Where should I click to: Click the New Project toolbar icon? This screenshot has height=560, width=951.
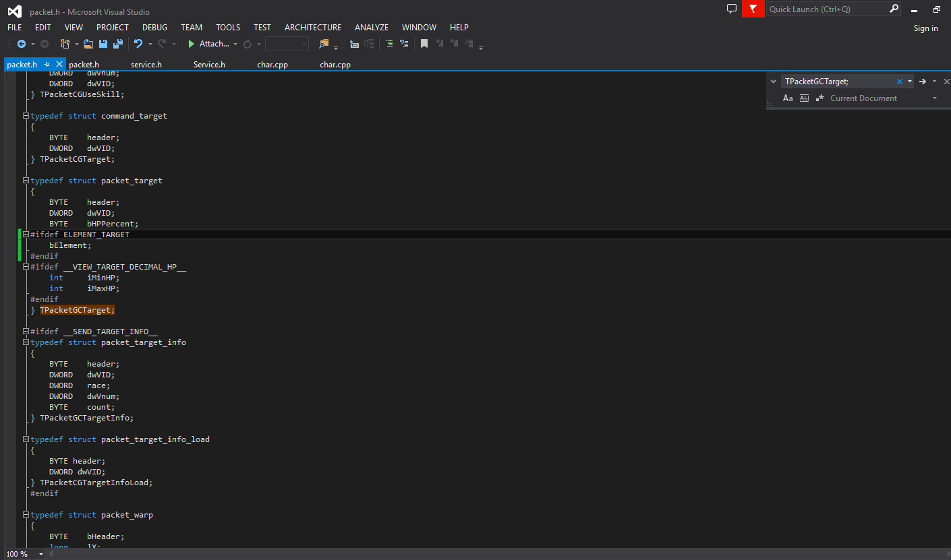pyautogui.click(x=65, y=44)
